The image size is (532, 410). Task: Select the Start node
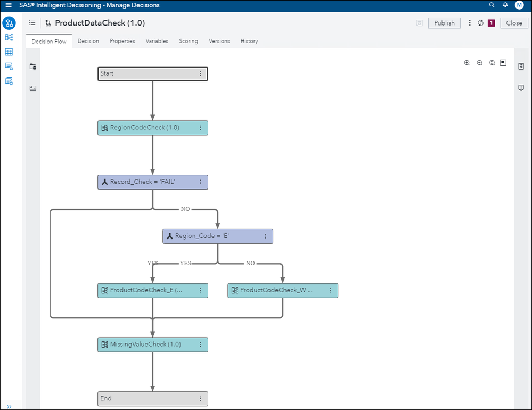point(153,73)
